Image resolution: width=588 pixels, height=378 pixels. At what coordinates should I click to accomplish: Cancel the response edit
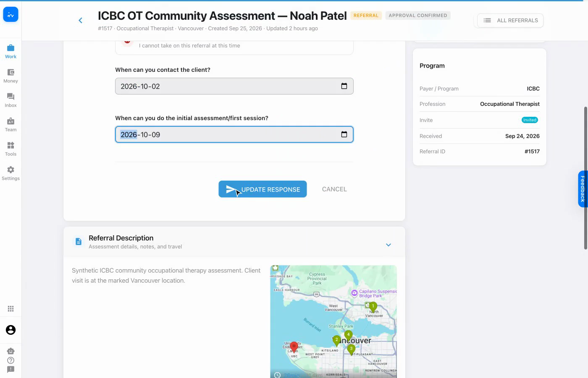(334, 189)
